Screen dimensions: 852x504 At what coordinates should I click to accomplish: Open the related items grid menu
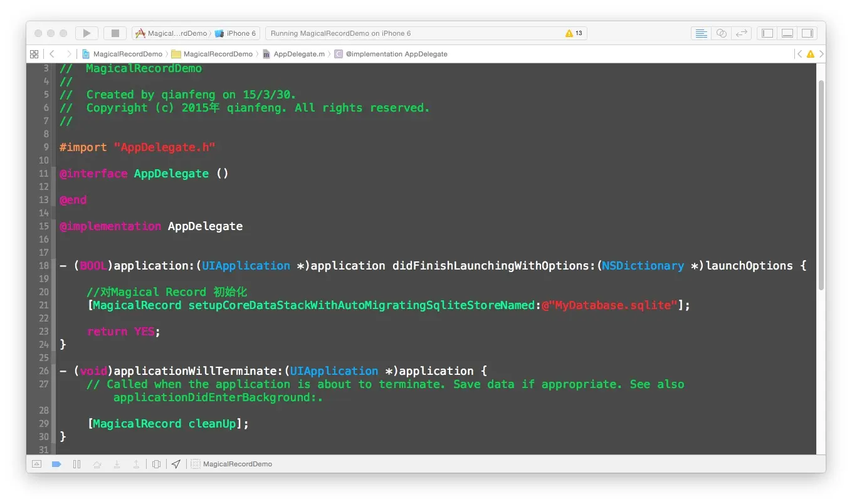click(34, 54)
